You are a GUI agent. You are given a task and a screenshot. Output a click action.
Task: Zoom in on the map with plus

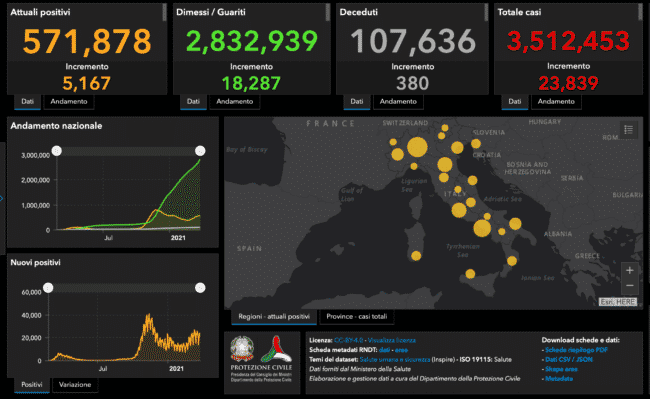(629, 271)
